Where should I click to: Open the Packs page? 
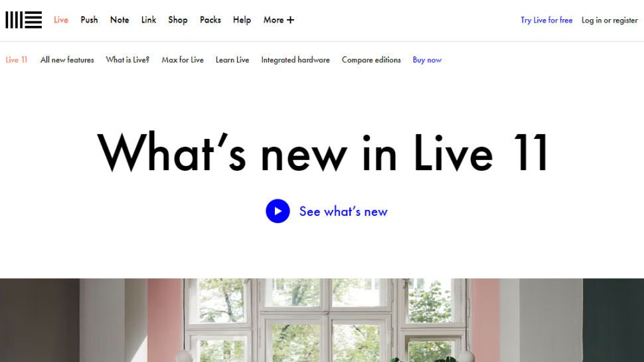(210, 20)
